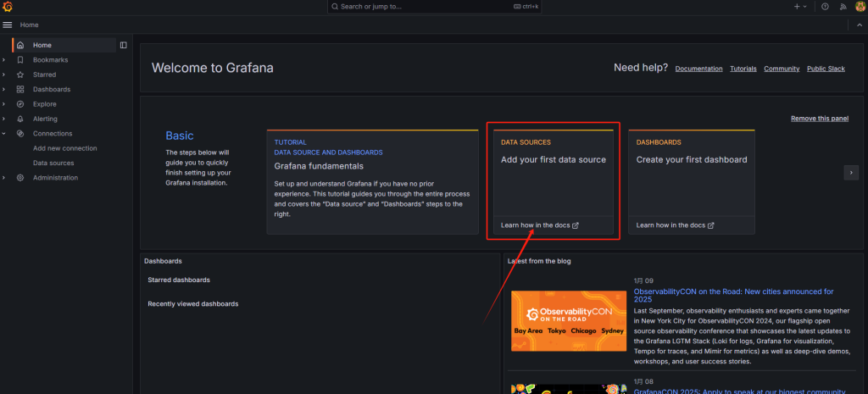Expand the Bookmarks section arrow

[x=4, y=60]
